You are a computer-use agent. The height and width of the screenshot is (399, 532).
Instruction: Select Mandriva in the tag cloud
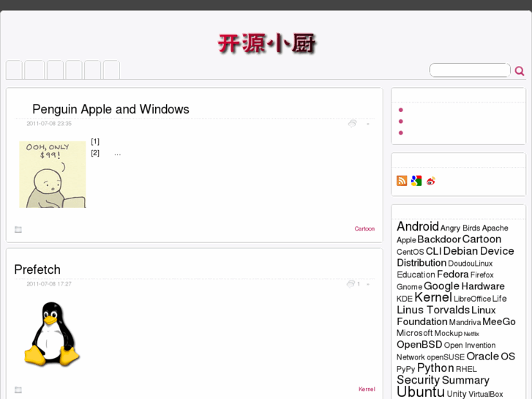tap(465, 322)
